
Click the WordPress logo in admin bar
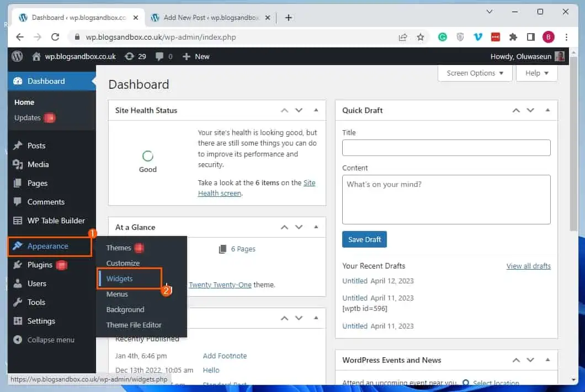[17, 56]
